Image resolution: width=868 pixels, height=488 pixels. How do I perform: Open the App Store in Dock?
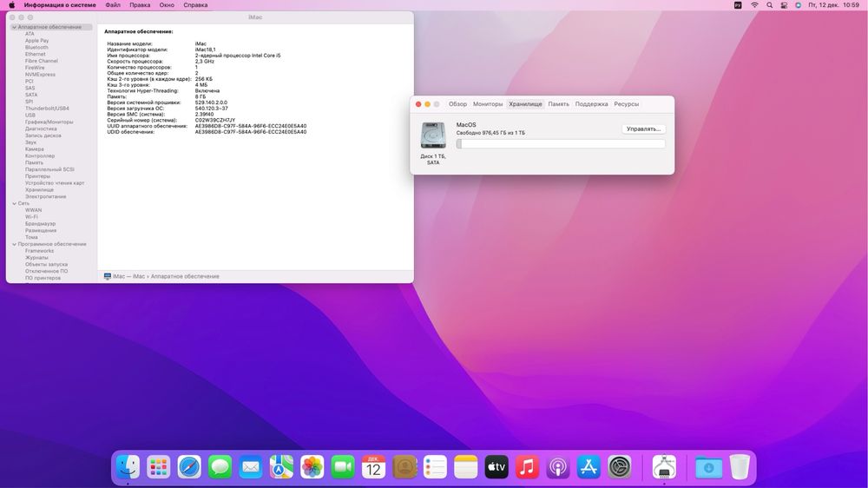coord(589,467)
